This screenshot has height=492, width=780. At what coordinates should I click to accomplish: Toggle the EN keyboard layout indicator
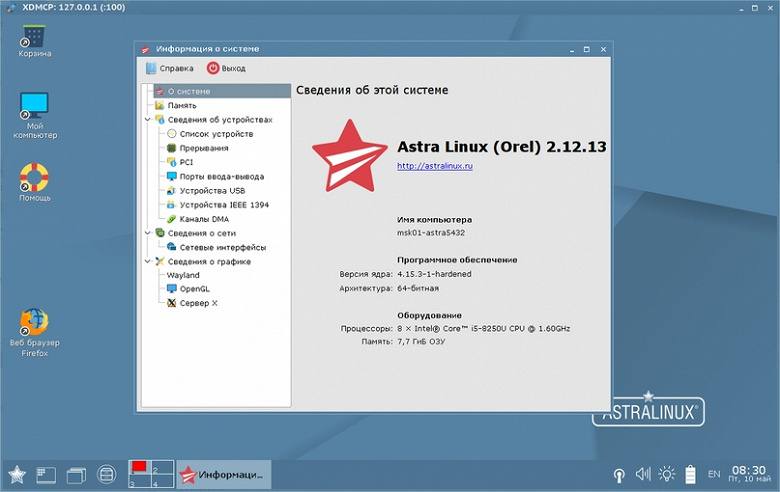(714, 474)
